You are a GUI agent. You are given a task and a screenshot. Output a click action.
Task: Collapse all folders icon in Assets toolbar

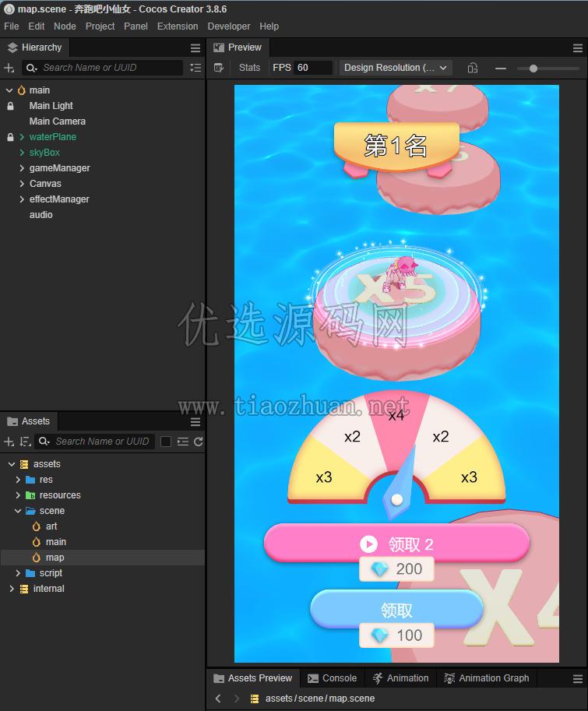point(183,442)
